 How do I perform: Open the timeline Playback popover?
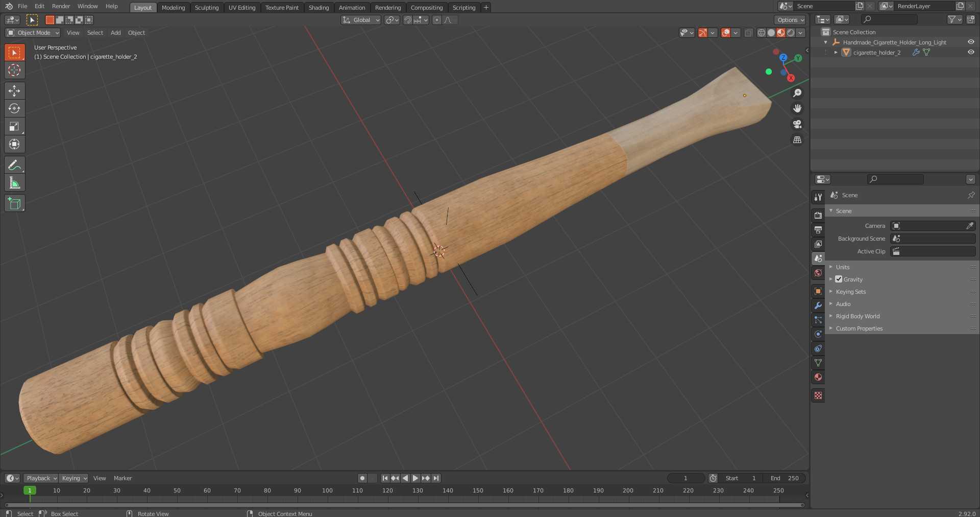[x=41, y=478]
